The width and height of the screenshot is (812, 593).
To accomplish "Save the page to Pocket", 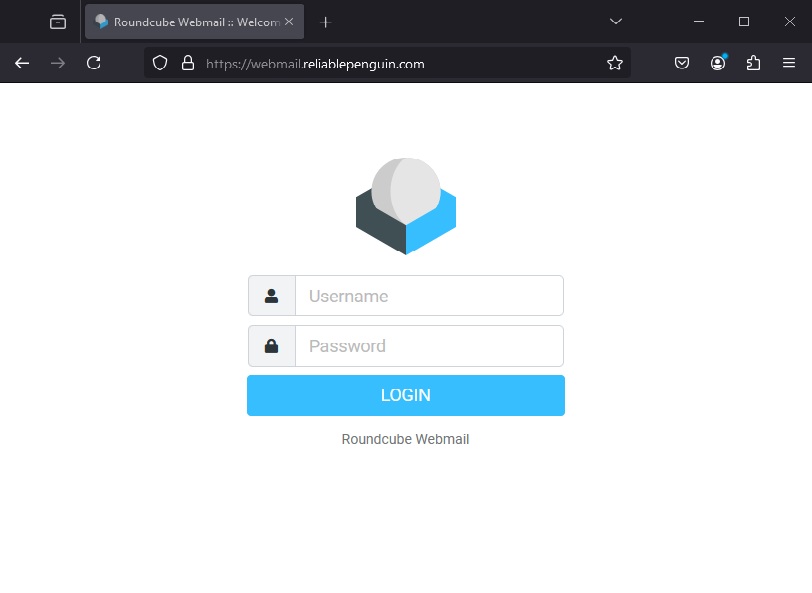I will point(682,63).
